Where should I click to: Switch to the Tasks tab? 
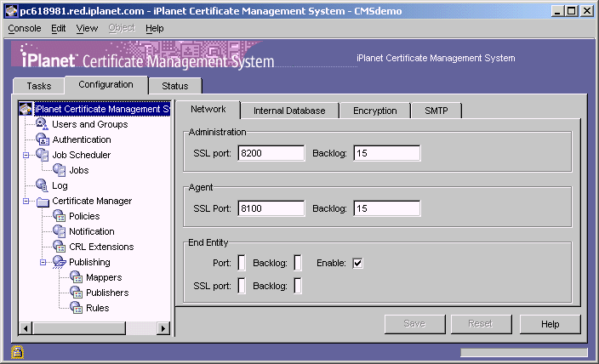click(38, 86)
